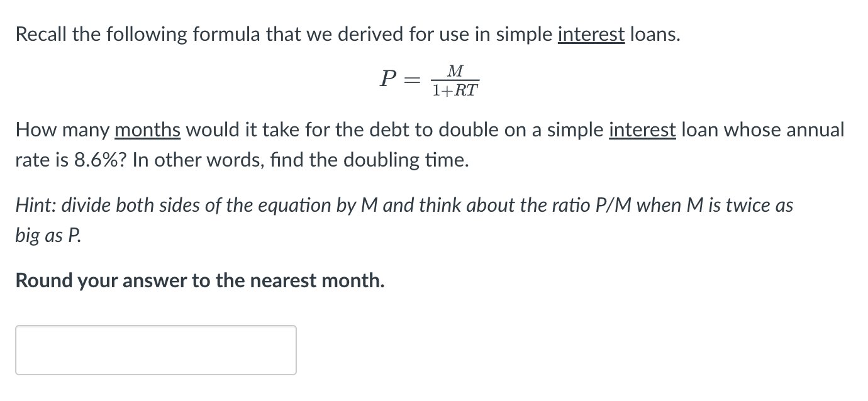Select the italic hint paragraph text

pos(403,205)
